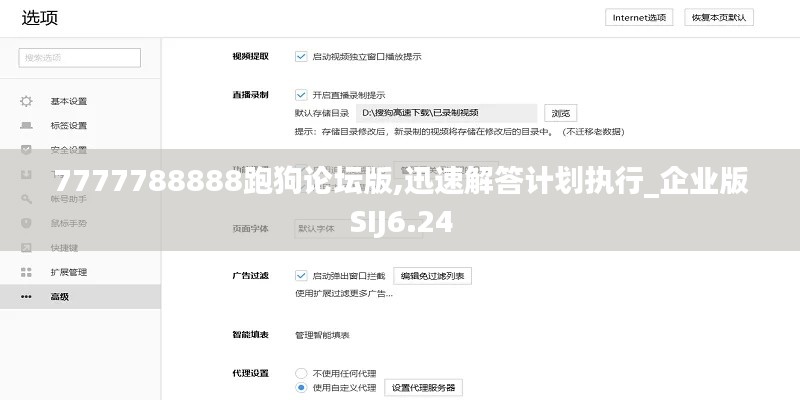Click the key icon beside 帐号助手
The height and width of the screenshot is (400, 800).
click(x=26, y=199)
